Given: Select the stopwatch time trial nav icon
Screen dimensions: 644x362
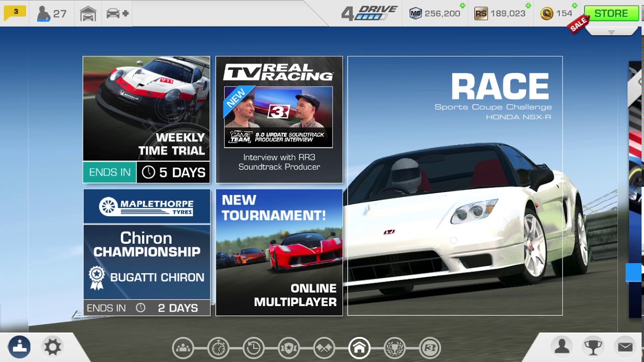Looking at the screenshot, I should click(x=218, y=347).
